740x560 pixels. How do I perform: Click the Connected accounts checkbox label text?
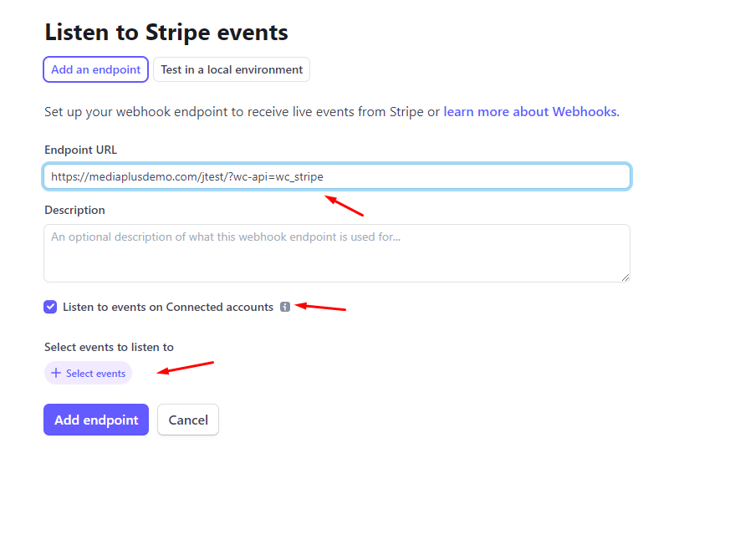[x=168, y=307]
